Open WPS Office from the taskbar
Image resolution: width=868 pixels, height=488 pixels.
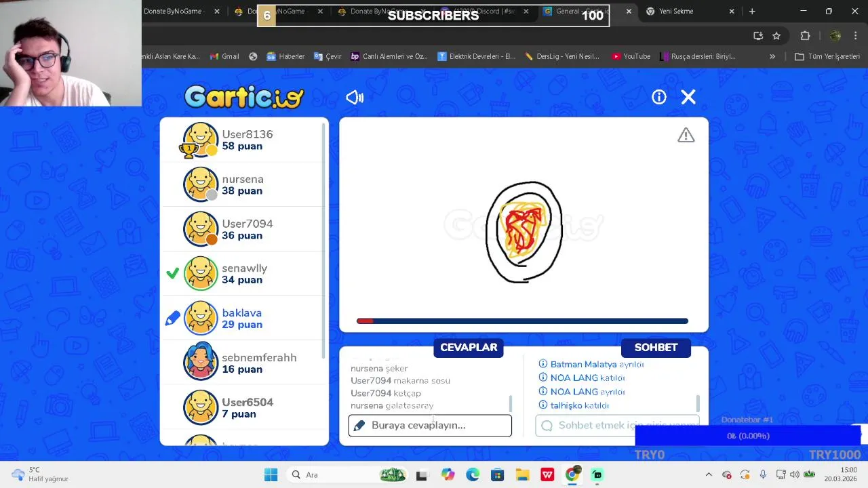coord(547,475)
